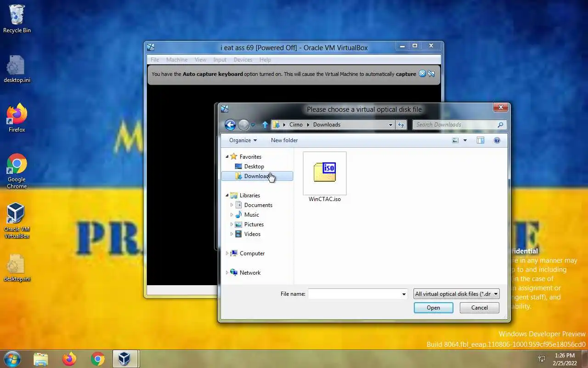Click the Forward arrow in file dialog
This screenshot has width=588, height=368.
243,125
